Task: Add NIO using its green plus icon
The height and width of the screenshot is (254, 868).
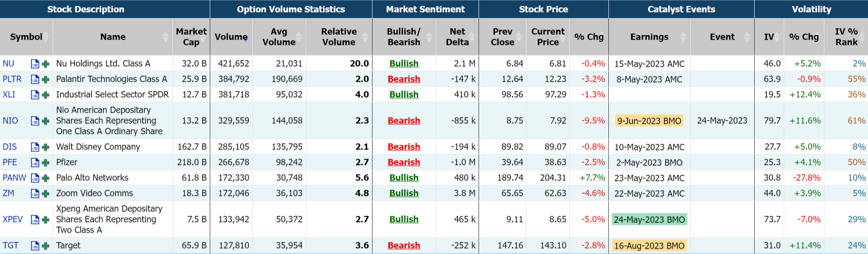Action: (x=46, y=121)
